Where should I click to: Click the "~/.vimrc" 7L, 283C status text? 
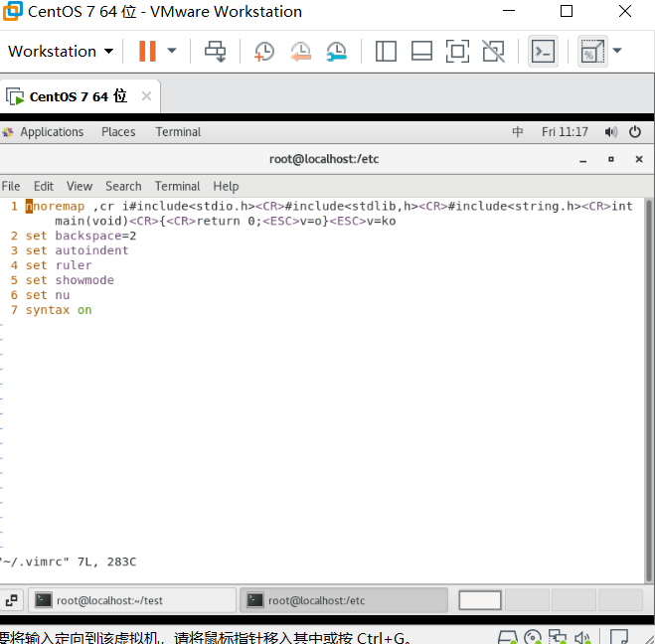69,563
